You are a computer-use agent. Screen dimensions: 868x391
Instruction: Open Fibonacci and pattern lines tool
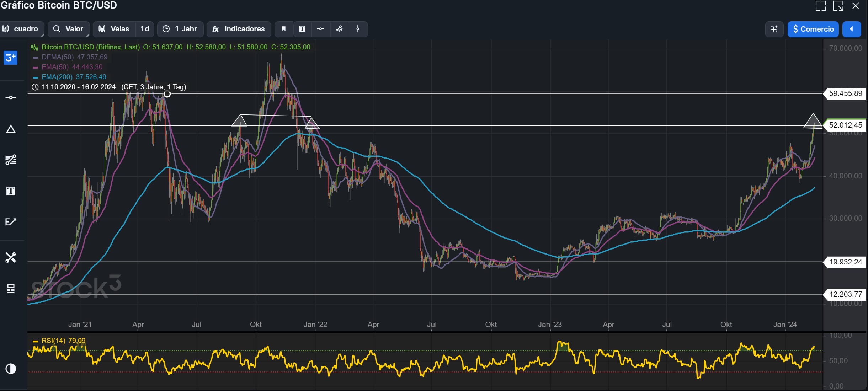11,160
